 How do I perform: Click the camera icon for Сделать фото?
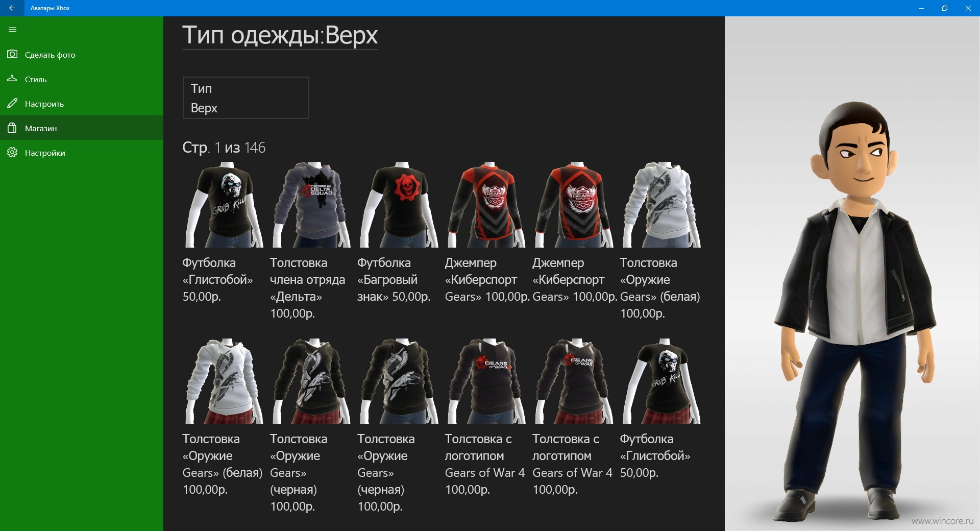point(13,54)
